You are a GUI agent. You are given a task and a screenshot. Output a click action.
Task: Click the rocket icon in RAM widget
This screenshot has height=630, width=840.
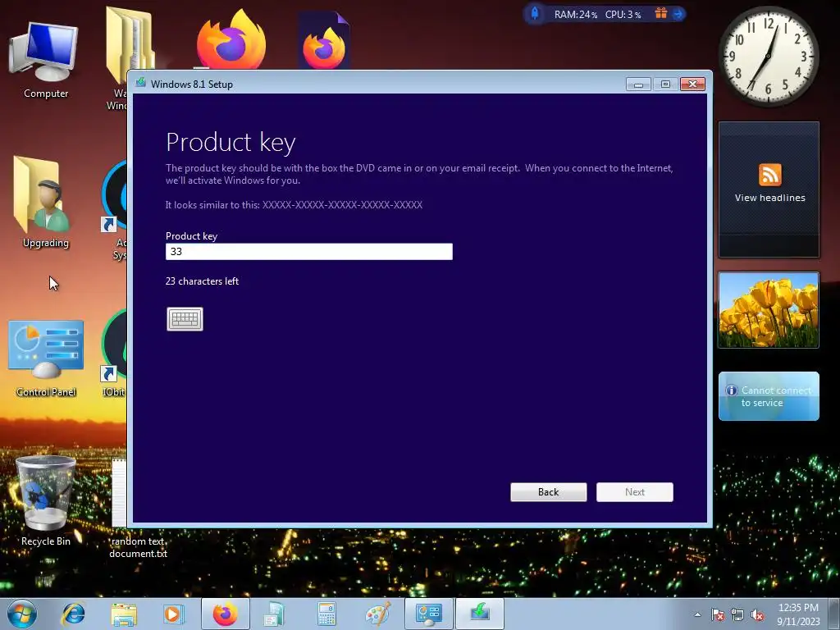[535, 13]
